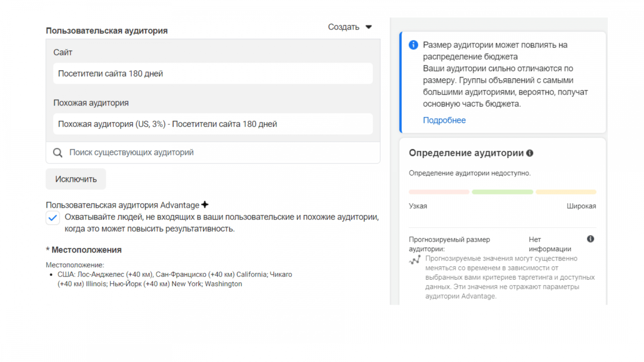Click the Местоположения section heading
The width and height of the screenshot is (644, 362).
click(86, 250)
